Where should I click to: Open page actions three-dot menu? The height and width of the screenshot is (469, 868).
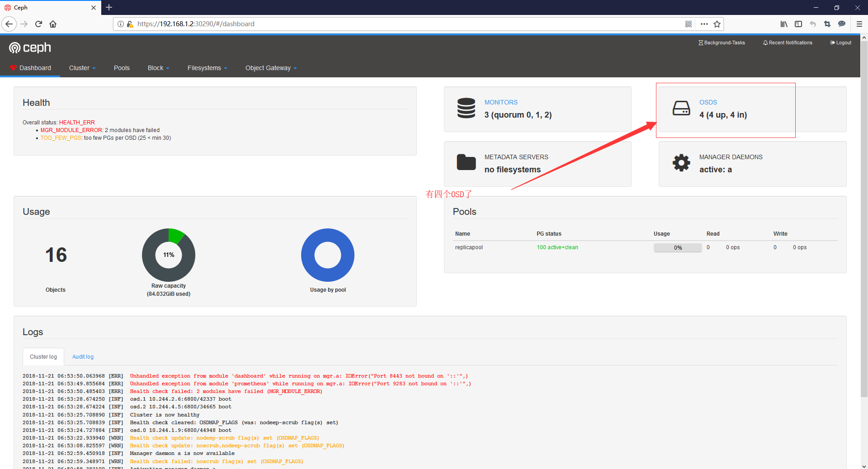[x=704, y=24]
